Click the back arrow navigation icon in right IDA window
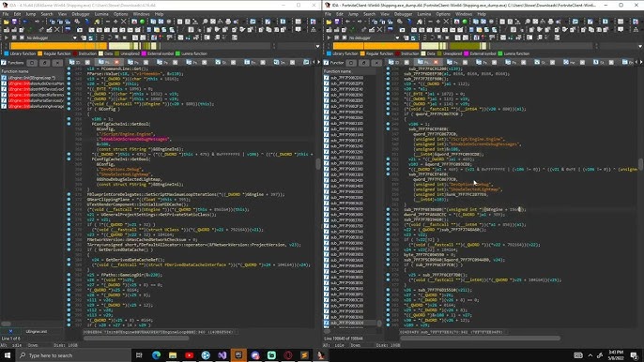This screenshot has height=362, width=644. coord(347,22)
